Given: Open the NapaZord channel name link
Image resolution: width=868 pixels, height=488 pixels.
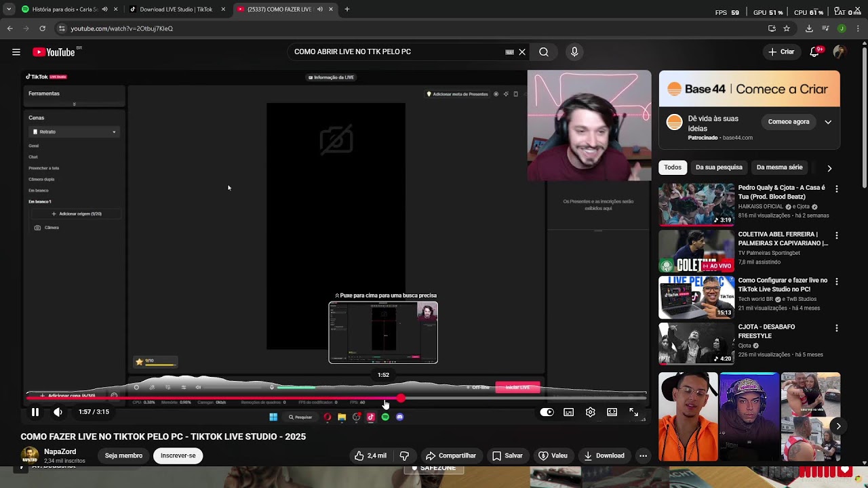Looking at the screenshot, I should (60, 451).
